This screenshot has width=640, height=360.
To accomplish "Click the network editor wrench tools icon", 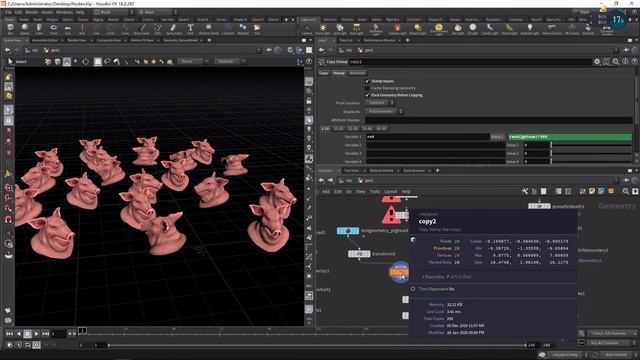I will click(x=525, y=191).
